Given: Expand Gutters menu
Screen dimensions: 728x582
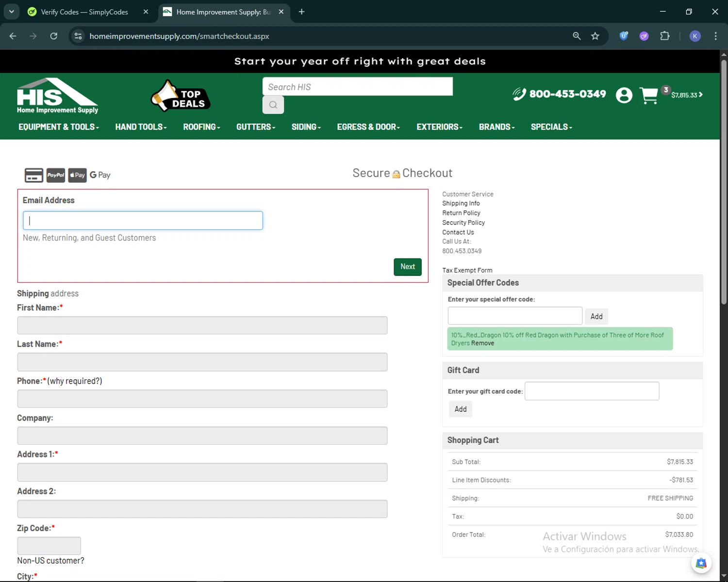Looking at the screenshot, I should tap(256, 127).
